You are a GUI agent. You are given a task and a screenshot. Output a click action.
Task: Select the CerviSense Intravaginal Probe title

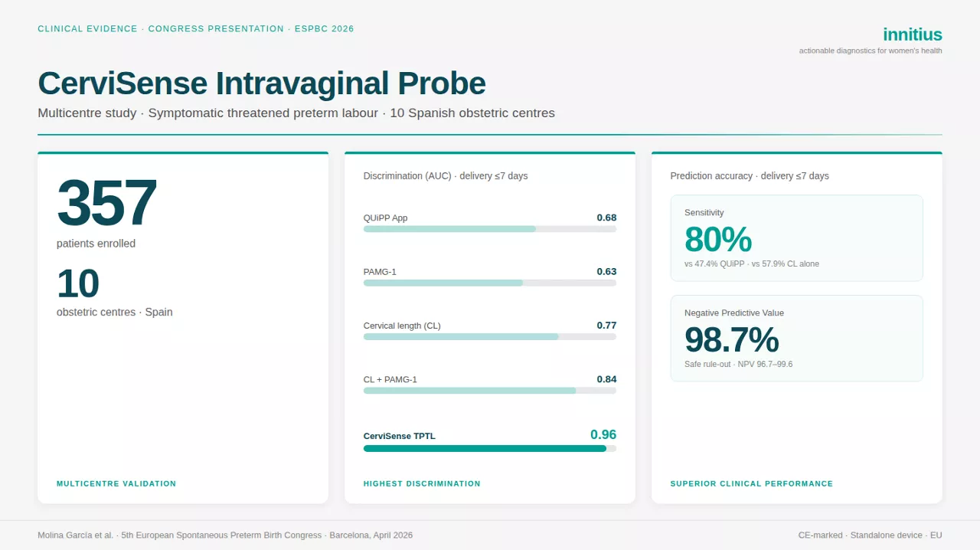262,83
